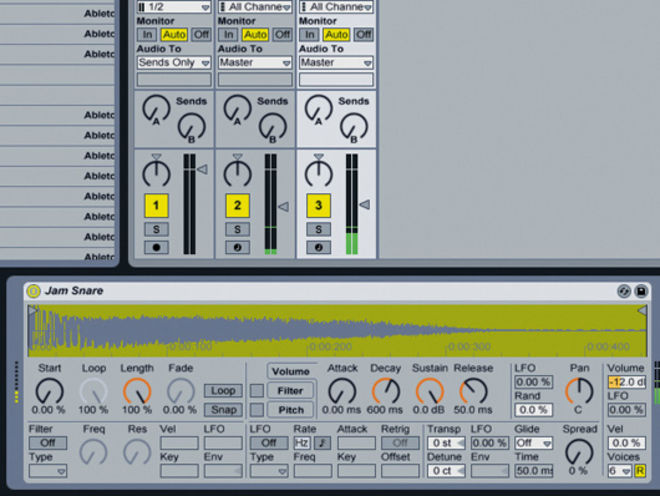Click the sample Start knob
This screenshot has height=496, width=660.
(x=50, y=391)
